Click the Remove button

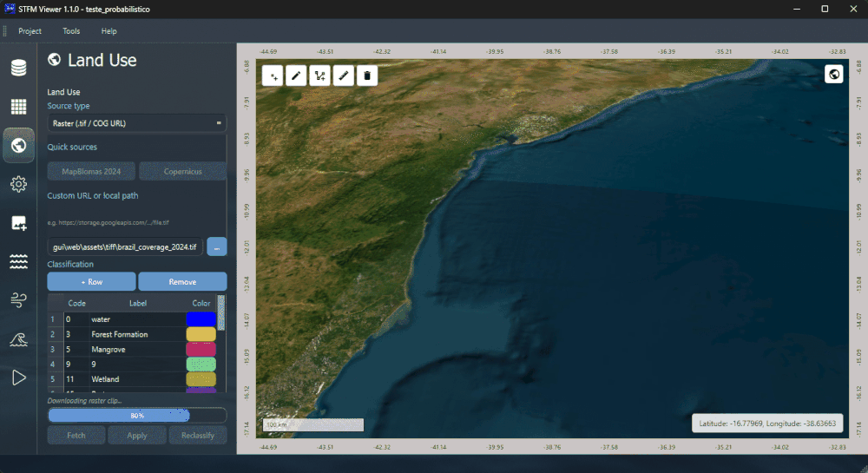(x=182, y=281)
